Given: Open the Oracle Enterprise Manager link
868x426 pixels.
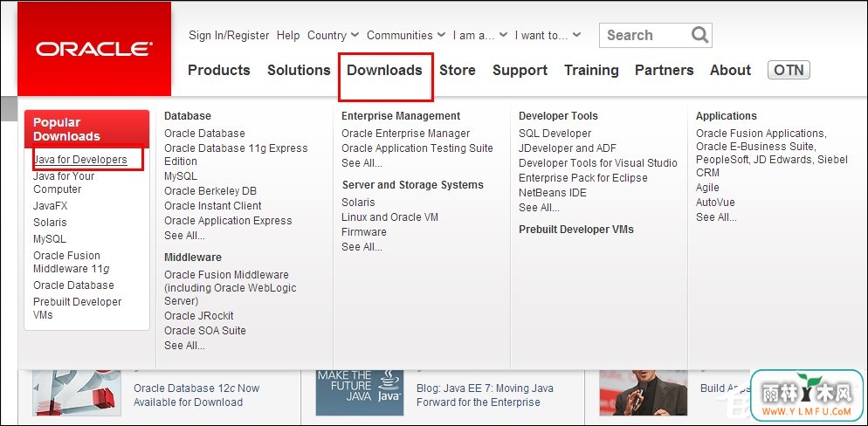Looking at the screenshot, I should [405, 134].
